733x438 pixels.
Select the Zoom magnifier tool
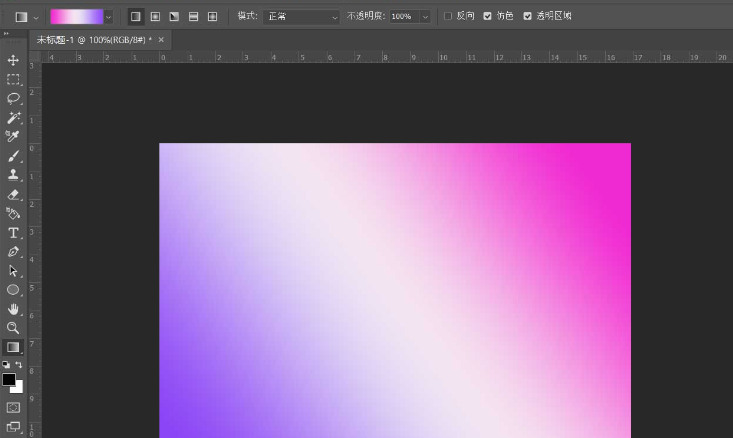pyautogui.click(x=13, y=328)
